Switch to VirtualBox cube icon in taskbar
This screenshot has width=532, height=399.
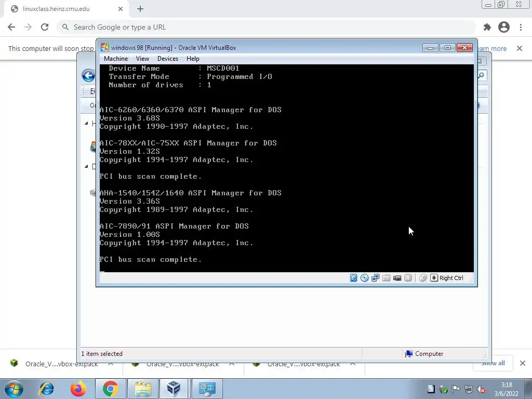(x=174, y=389)
